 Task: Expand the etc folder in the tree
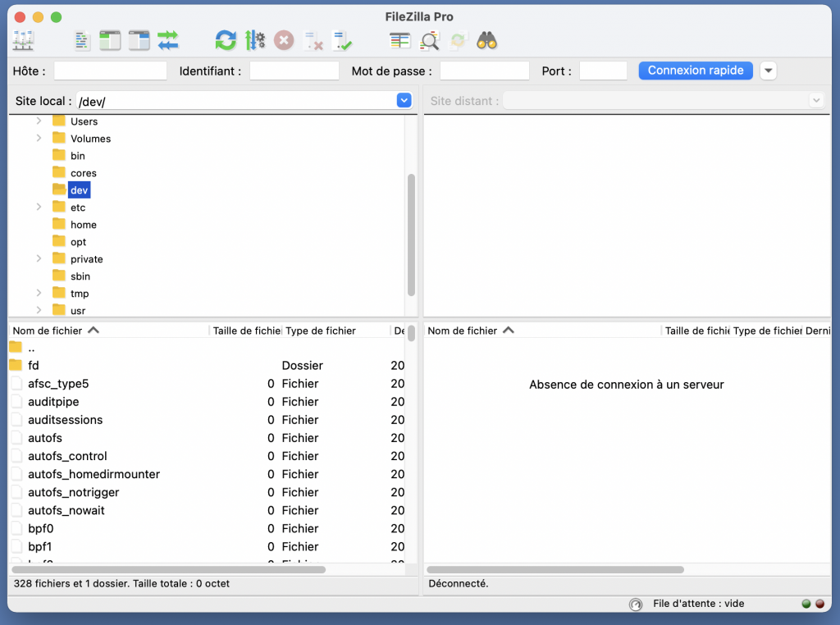tap(39, 208)
